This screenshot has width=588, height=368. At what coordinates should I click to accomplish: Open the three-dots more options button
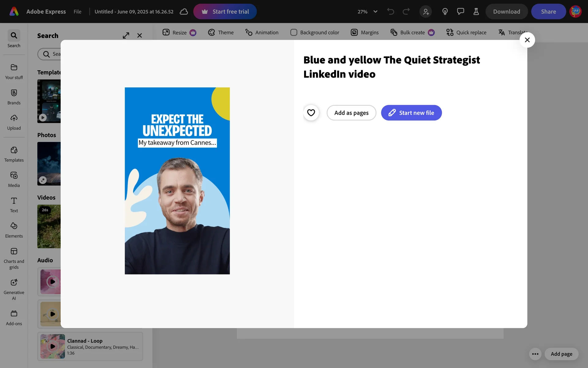pos(535,354)
